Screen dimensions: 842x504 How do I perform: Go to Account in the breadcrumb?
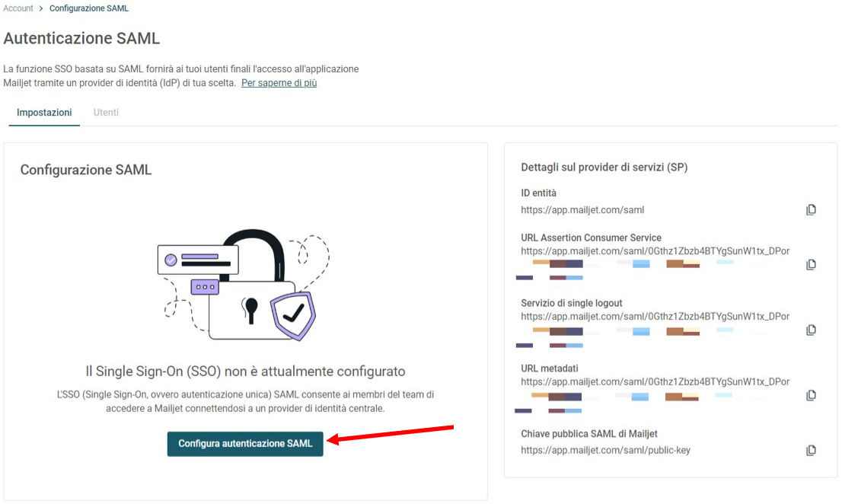point(18,8)
